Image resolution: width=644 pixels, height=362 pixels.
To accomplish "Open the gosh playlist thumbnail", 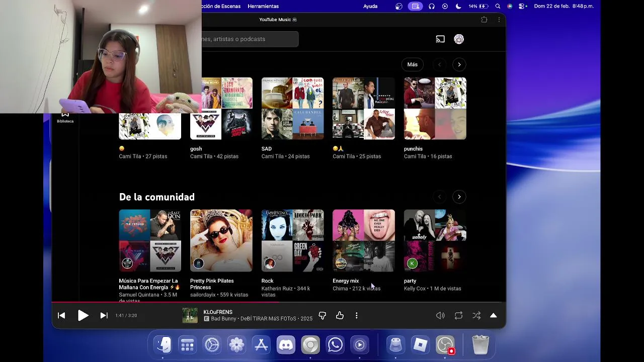I will 221,108.
